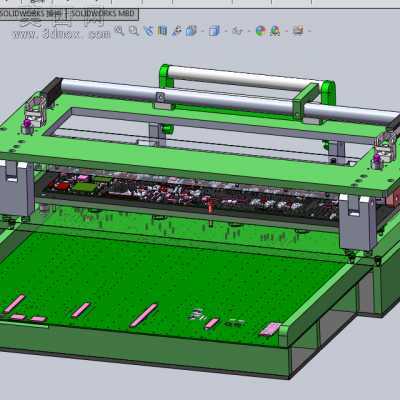This screenshot has width=400, height=400.
Task: Expand the Hide/Show Items dropdown arrow
Action: (249, 31)
